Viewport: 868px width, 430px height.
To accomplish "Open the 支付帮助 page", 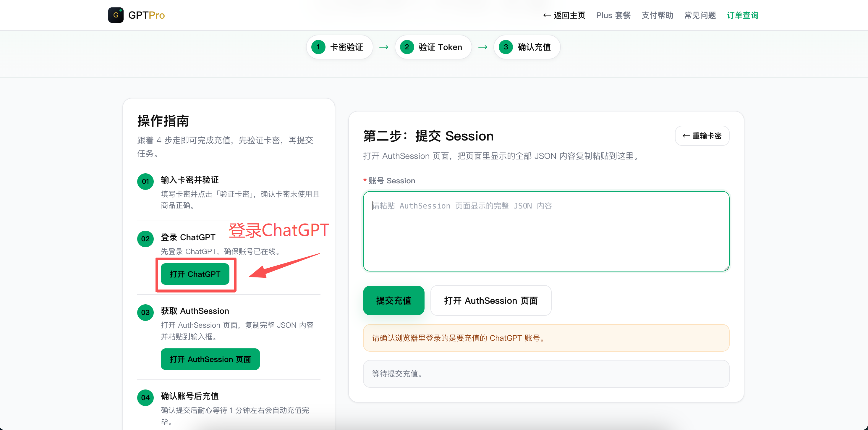I will [x=657, y=15].
